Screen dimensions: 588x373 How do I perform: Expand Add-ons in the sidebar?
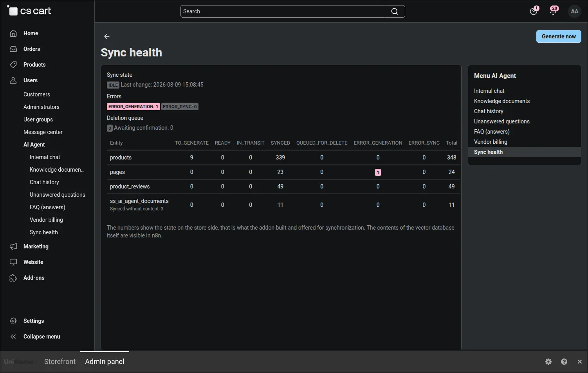34,278
